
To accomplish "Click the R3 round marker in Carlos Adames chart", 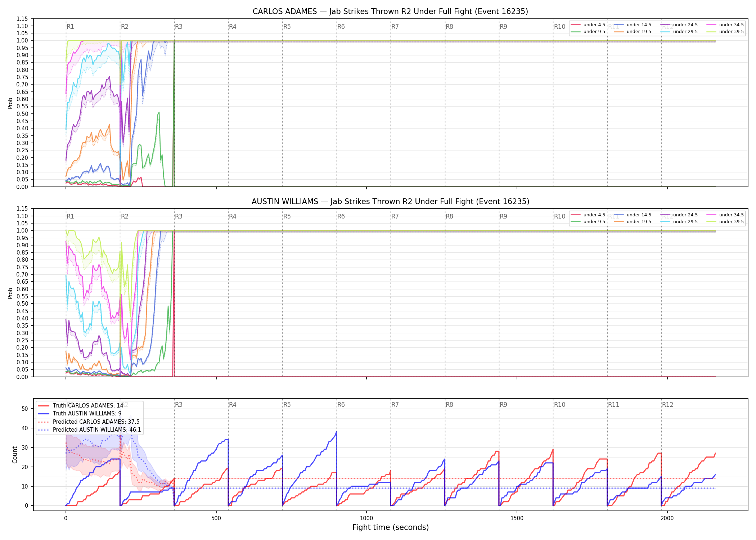I will [x=179, y=27].
